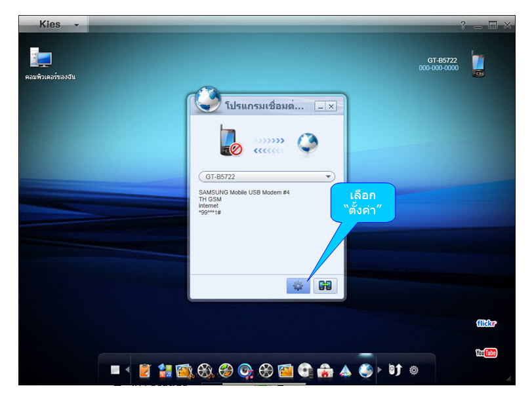This screenshot has width=532, height=399.
Task: Click the Kies application title
Action: [50, 24]
